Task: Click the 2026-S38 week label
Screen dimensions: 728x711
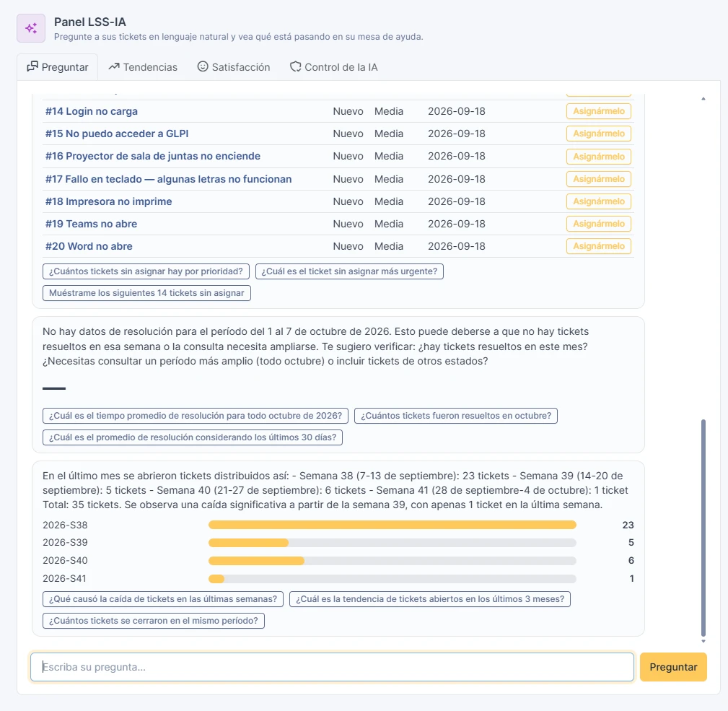Action: 65,525
